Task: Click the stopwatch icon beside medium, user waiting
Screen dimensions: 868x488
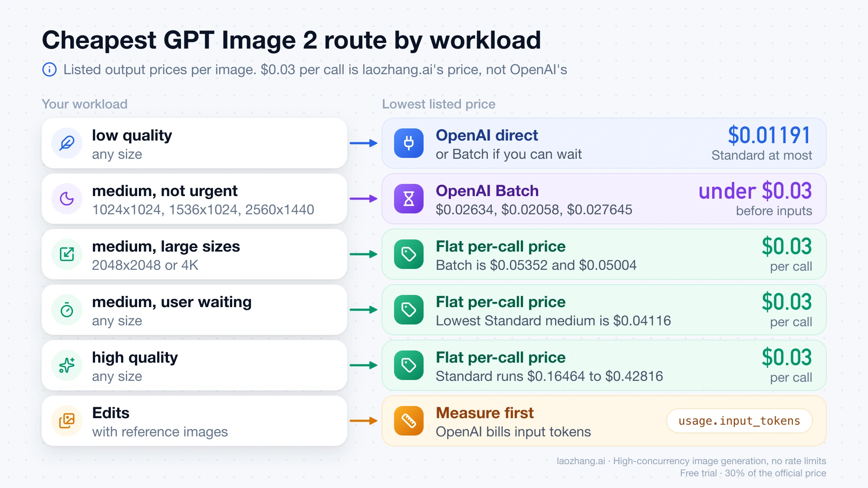Action: pos(67,310)
